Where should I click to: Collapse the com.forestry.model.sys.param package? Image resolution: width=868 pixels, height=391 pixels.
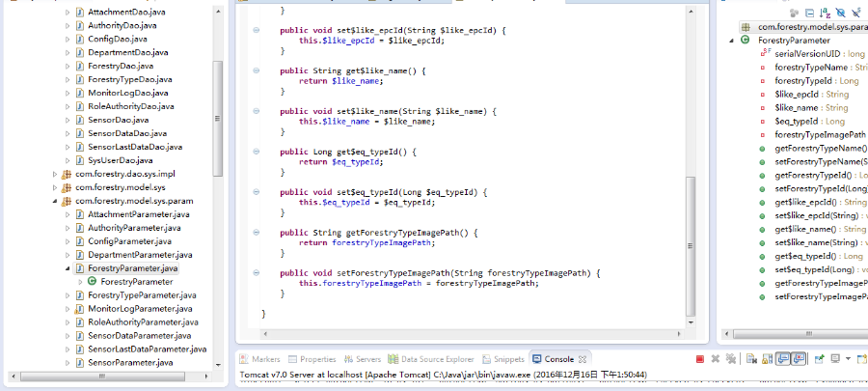point(55,201)
